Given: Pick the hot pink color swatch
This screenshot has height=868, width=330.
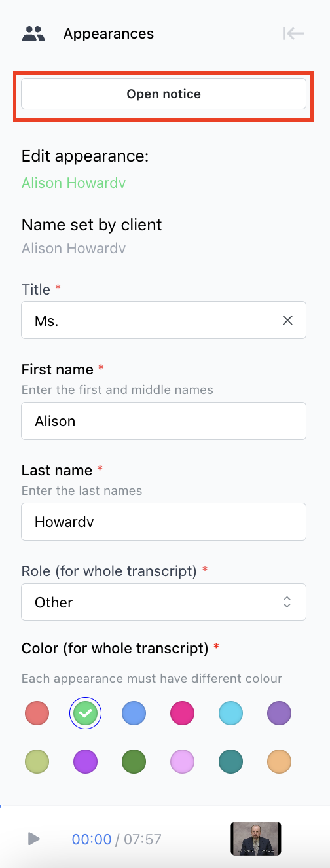Looking at the screenshot, I should pos(183,713).
